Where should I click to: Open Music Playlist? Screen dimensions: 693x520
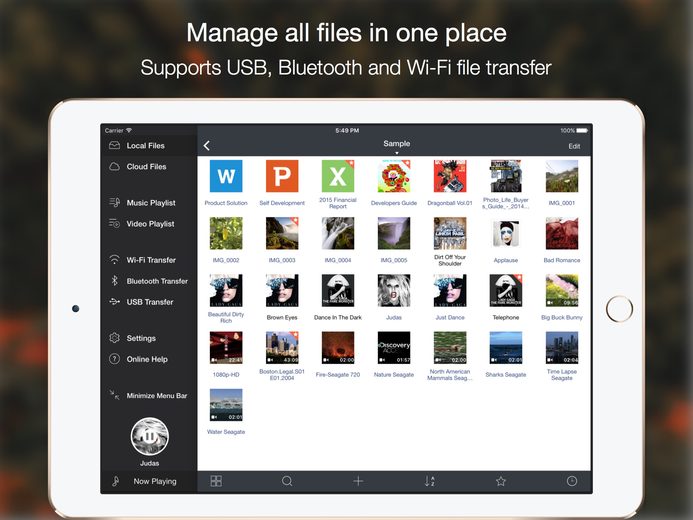(x=149, y=203)
